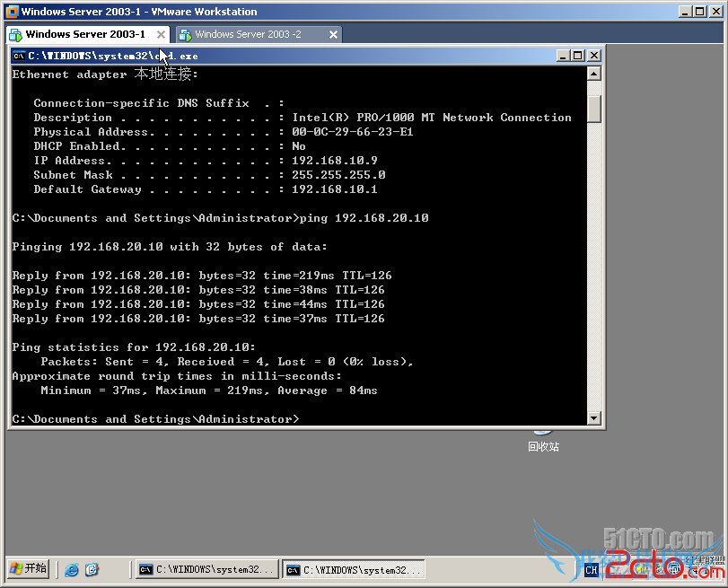Screen dimensions: 728x588
Task: Close the Windows Server 2003 -2 tab
Action: pos(333,34)
